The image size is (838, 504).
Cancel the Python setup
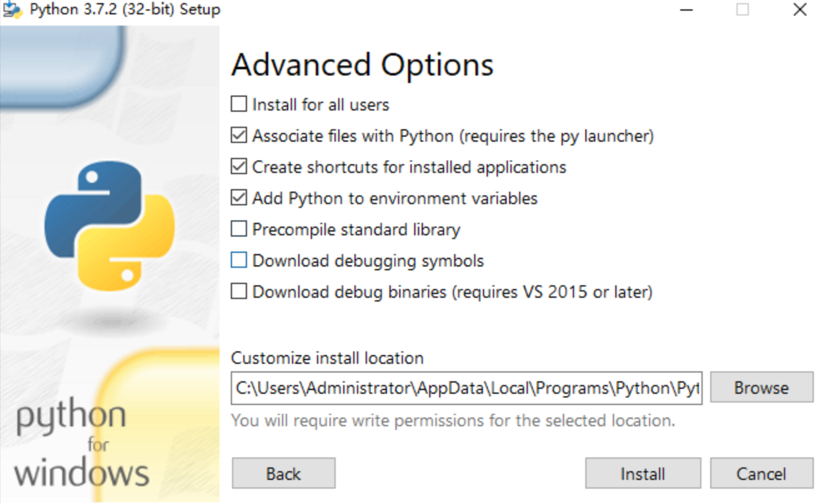[761, 474]
